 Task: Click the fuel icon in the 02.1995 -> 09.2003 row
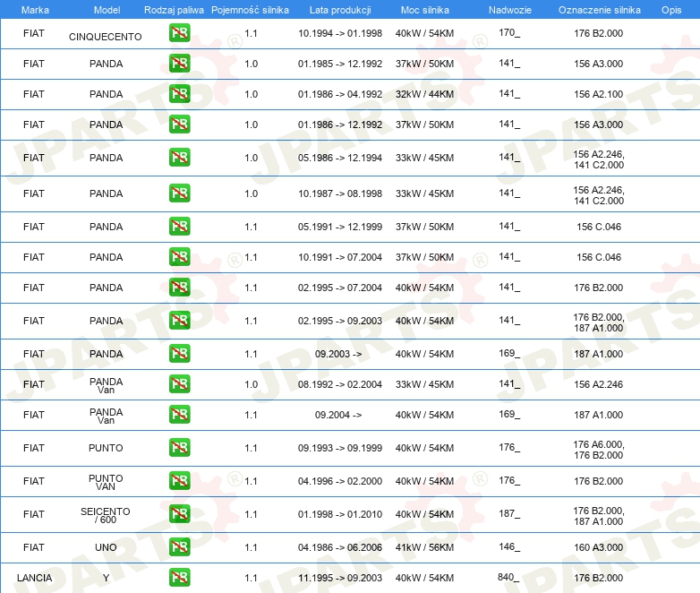pos(179,321)
